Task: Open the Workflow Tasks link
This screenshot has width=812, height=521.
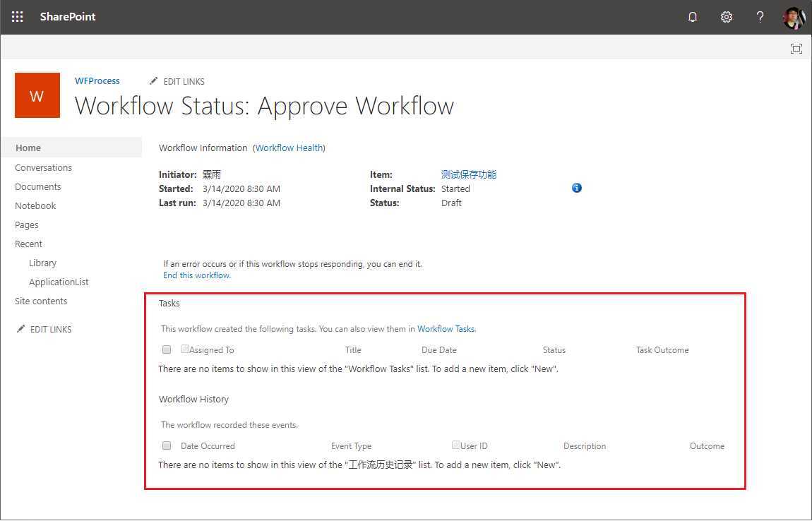Action: point(446,329)
